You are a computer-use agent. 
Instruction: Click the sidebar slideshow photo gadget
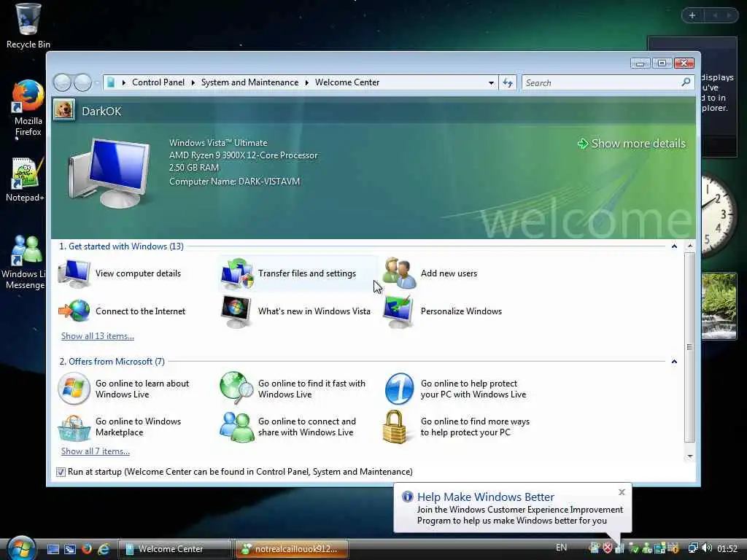click(x=719, y=306)
